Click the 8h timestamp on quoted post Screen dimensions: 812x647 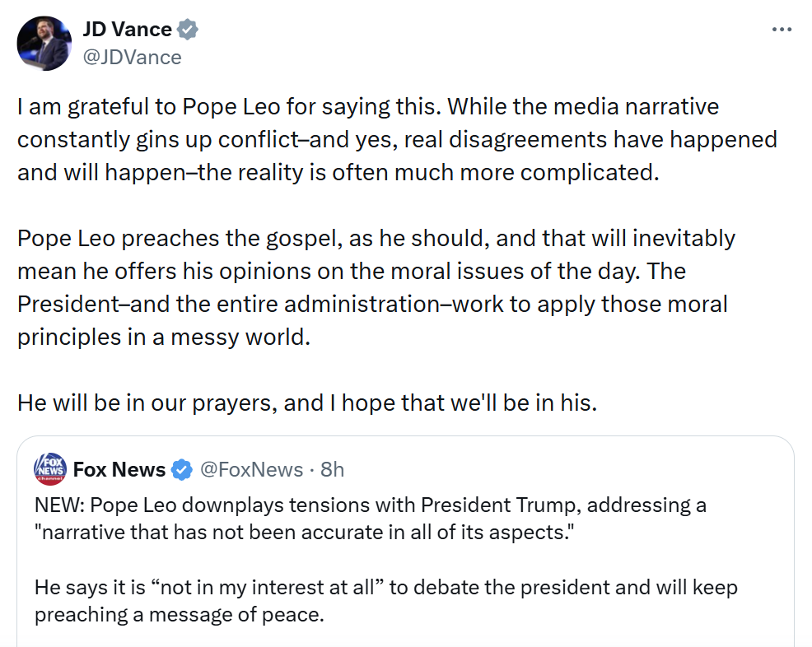pyautogui.click(x=332, y=469)
